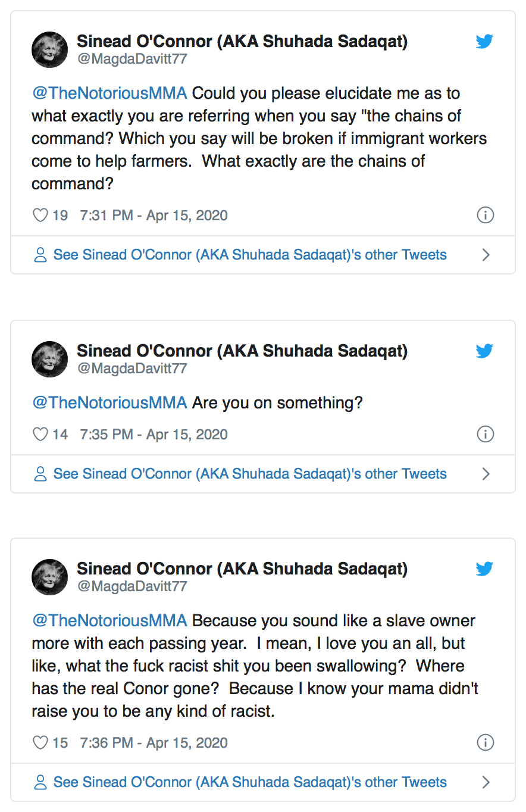Image resolution: width=526 pixels, height=812 pixels.
Task: Click Sinead O'Connor's profile picture on the top tweet
Action: pos(49,49)
